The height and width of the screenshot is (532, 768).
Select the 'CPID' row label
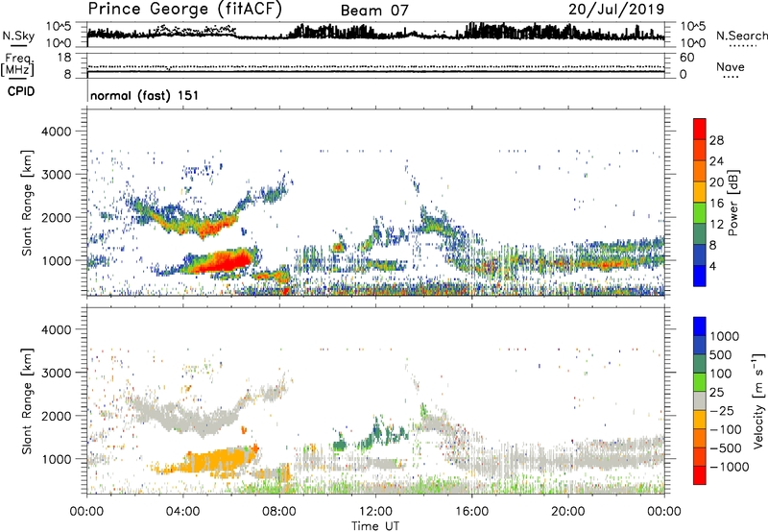click(20, 91)
